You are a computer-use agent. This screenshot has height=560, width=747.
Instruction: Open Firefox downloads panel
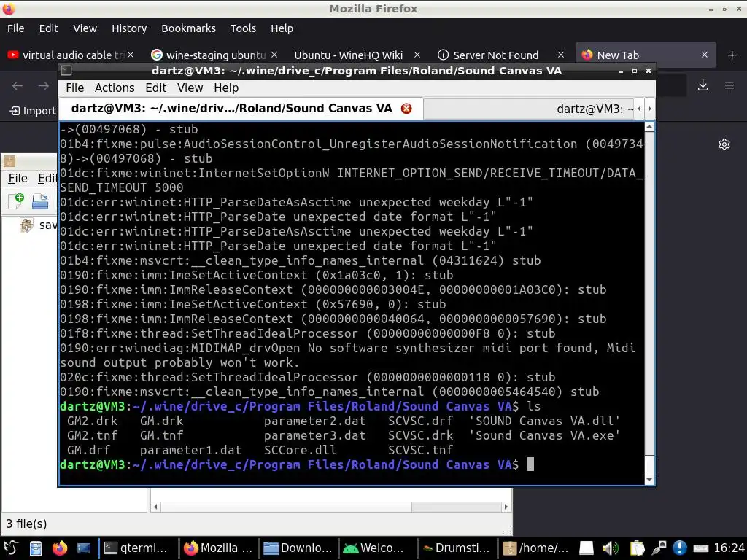click(x=703, y=86)
